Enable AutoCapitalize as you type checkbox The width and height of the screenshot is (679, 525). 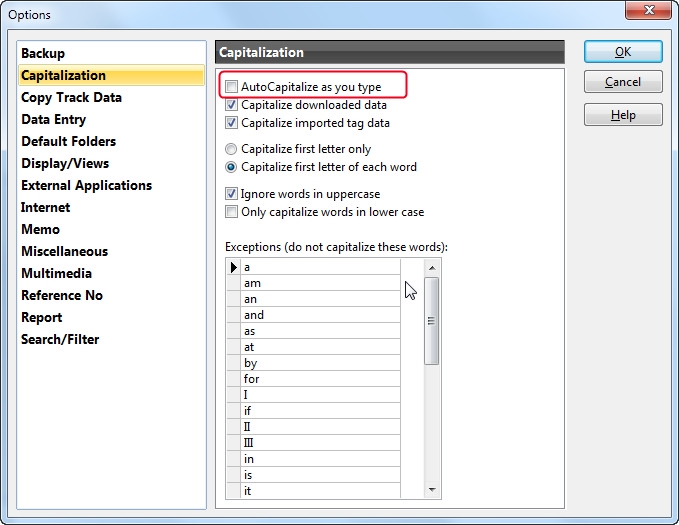click(x=232, y=87)
